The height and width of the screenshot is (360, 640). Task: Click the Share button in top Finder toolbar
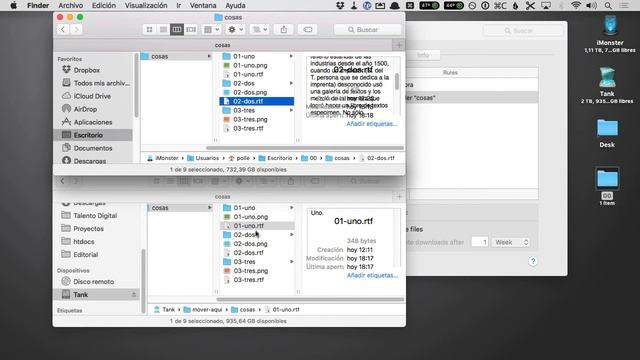point(284,29)
